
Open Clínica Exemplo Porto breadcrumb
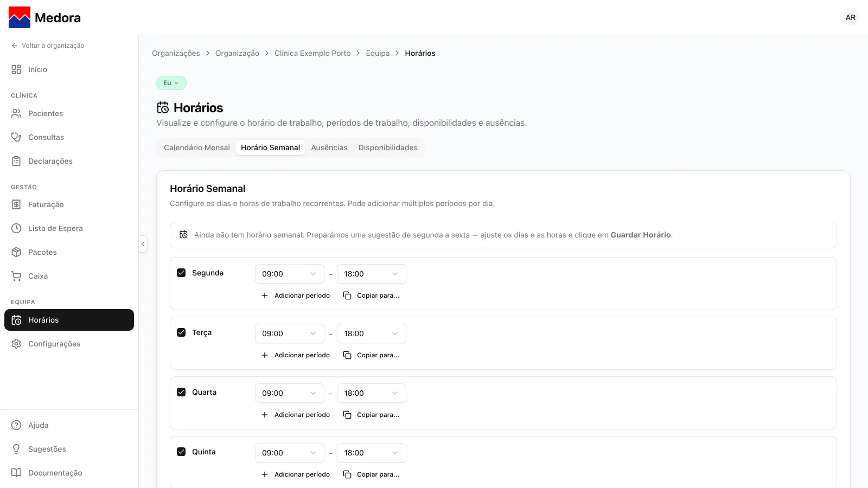tap(312, 53)
